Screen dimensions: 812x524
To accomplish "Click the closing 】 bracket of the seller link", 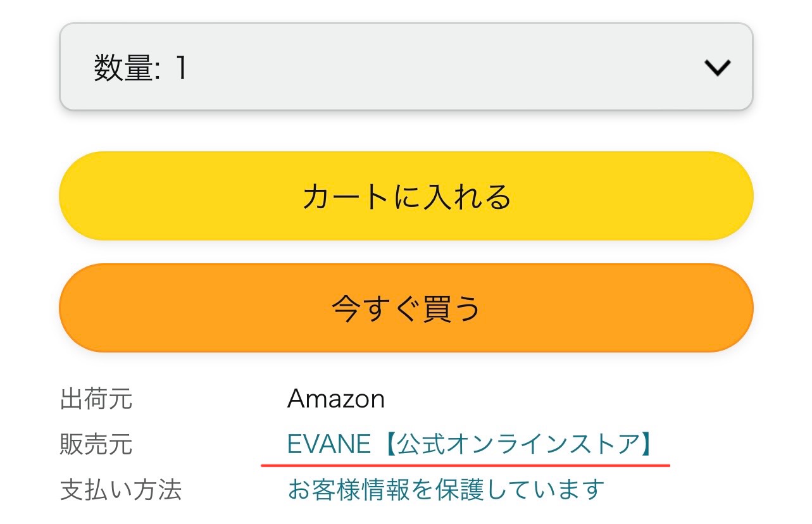I will point(647,445).
